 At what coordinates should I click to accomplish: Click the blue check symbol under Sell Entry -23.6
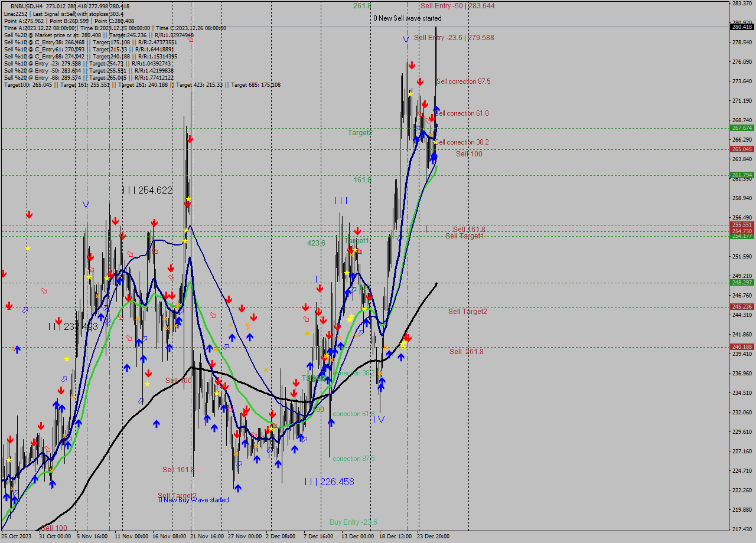(406, 39)
